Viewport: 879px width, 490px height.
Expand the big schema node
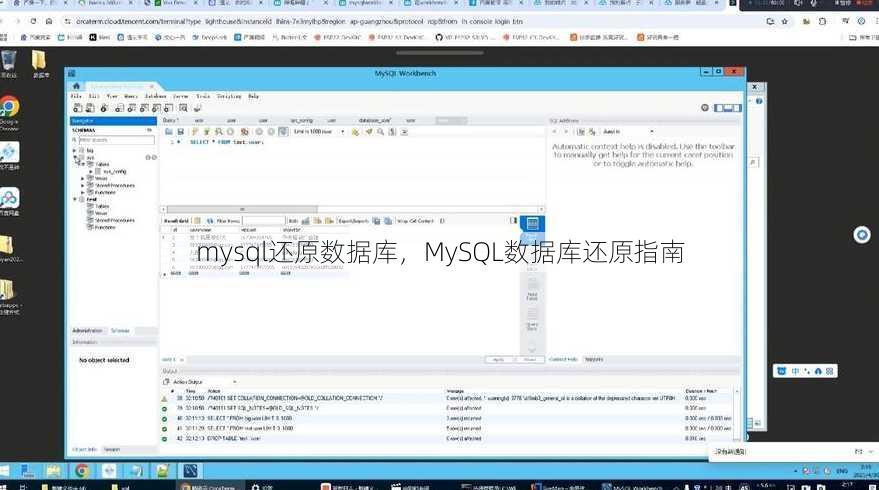[75, 151]
